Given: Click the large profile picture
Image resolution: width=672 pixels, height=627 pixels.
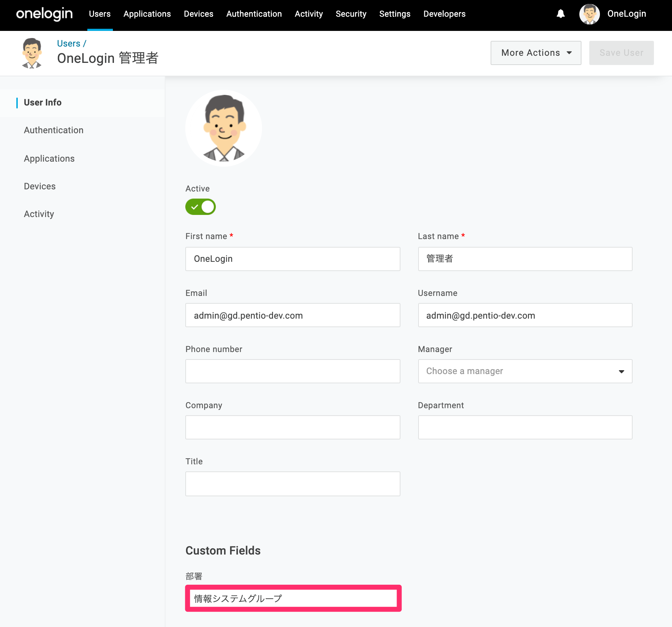Looking at the screenshot, I should 224,128.
